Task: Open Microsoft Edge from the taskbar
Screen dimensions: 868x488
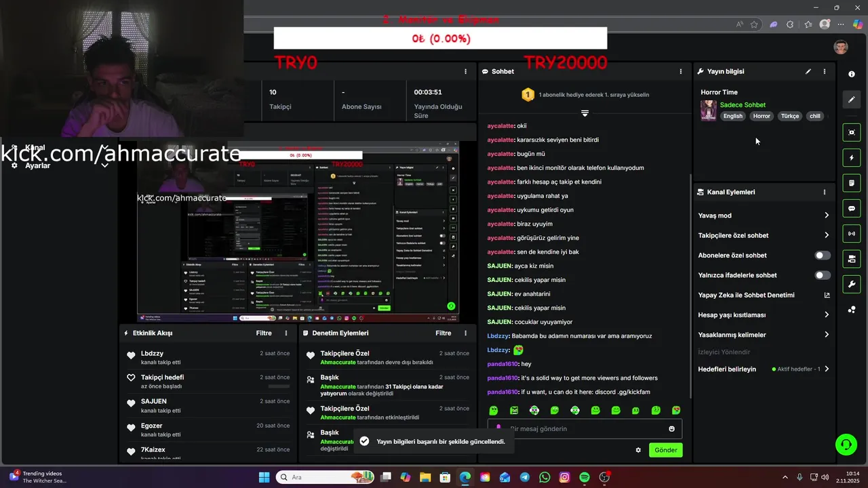Action: click(465, 477)
